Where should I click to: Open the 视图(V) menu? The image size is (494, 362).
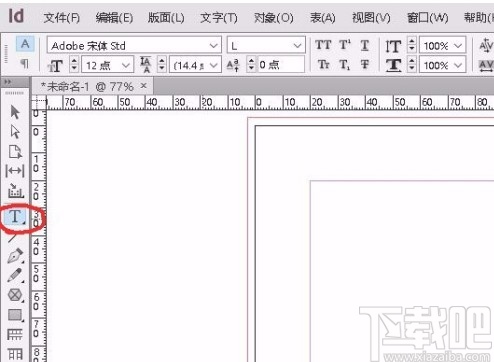(x=371, y=17)
